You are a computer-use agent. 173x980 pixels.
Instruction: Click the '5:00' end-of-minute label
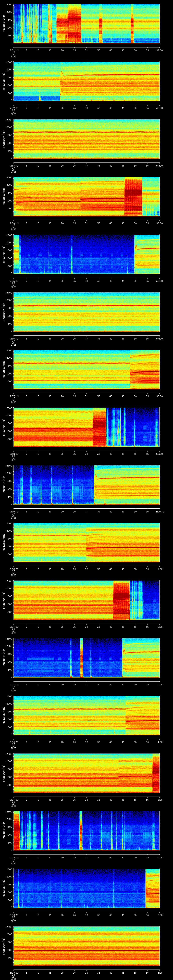pyautogui.click(x=160, y=800)
